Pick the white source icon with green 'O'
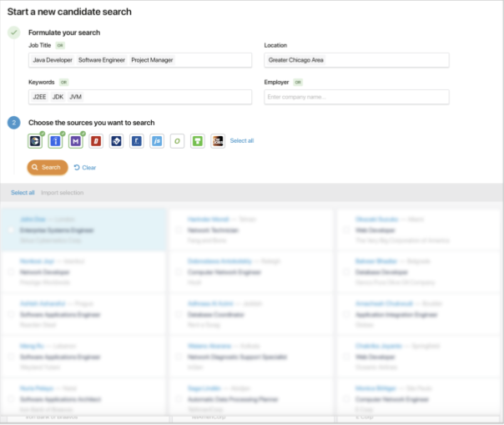 (177, 141)
